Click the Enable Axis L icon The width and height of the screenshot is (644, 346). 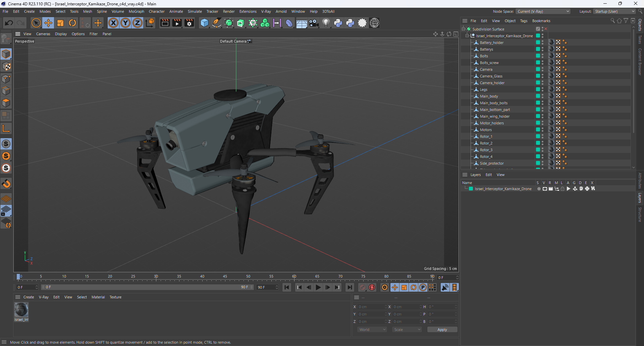click(x=6, y=128)
